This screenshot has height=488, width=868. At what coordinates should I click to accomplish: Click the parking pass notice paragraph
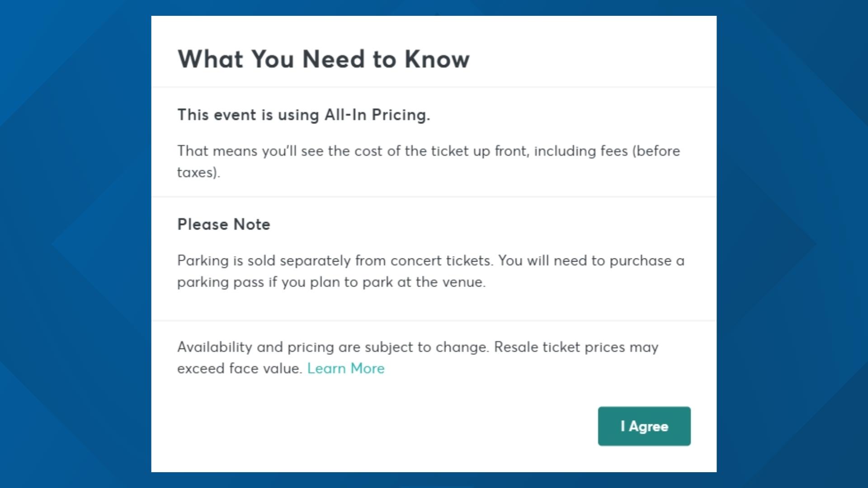(429, 271)
